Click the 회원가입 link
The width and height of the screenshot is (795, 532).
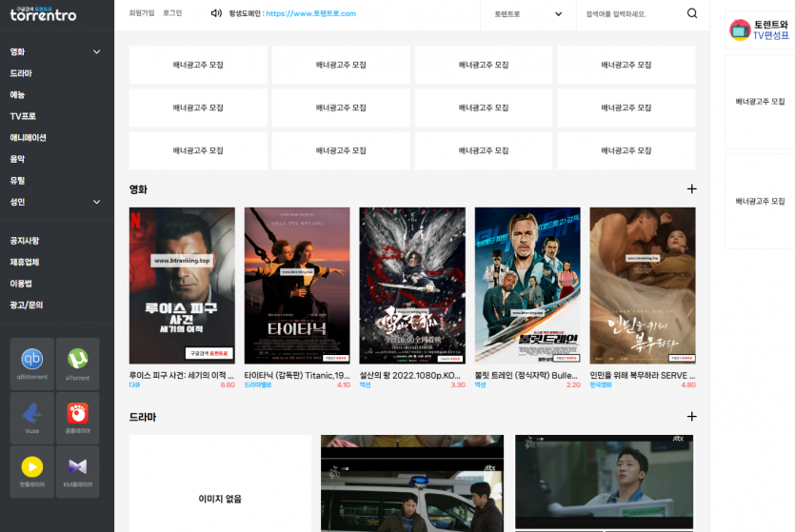click(x=141, y=13)
